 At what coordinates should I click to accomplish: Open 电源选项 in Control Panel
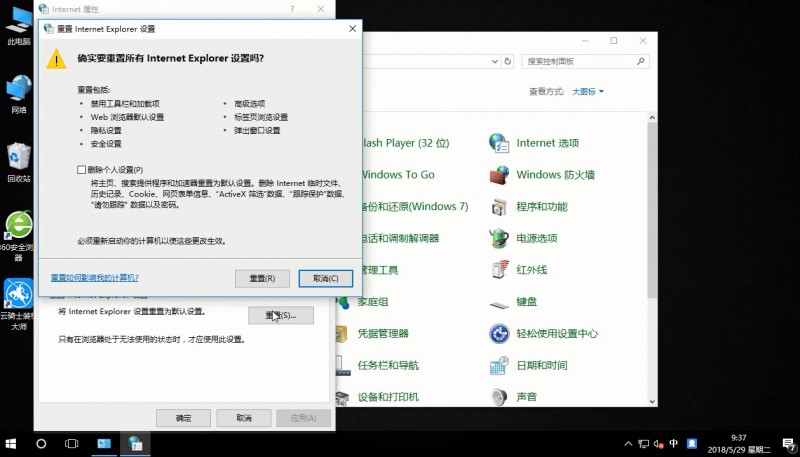point(523,238)
